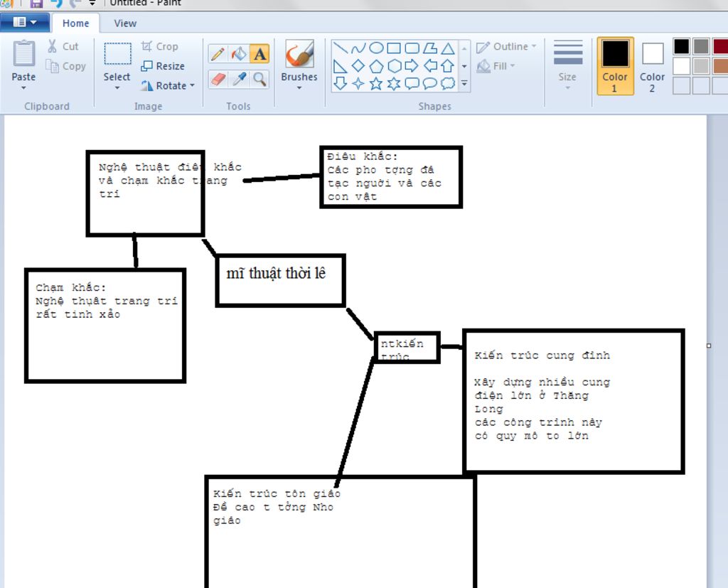Select the Hexagon shape

click(394, 66)
